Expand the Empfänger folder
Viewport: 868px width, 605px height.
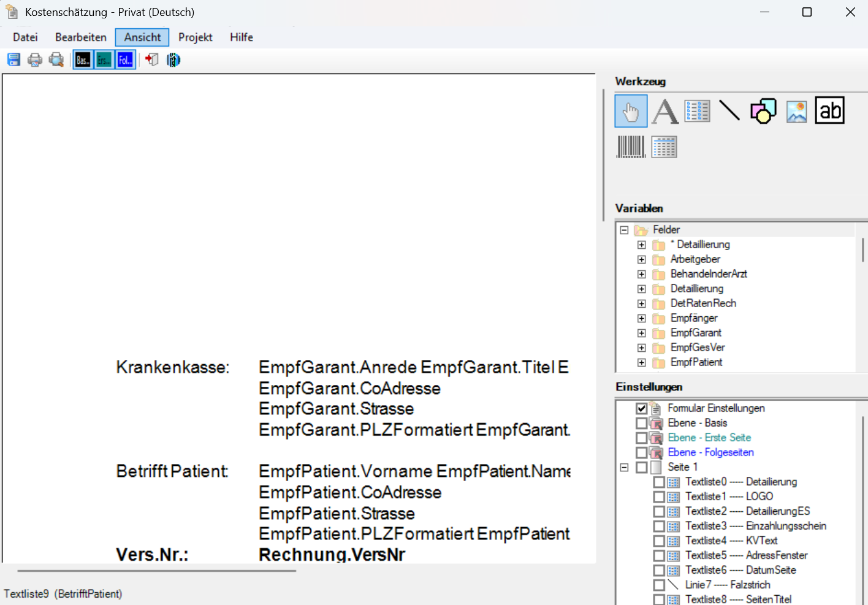click(641, 318)
